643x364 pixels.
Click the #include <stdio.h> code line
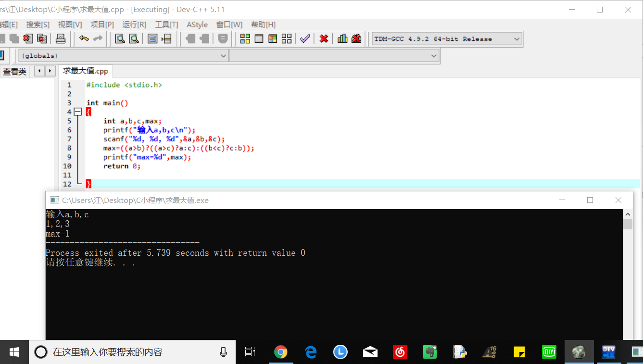click(x=124, y=85)
